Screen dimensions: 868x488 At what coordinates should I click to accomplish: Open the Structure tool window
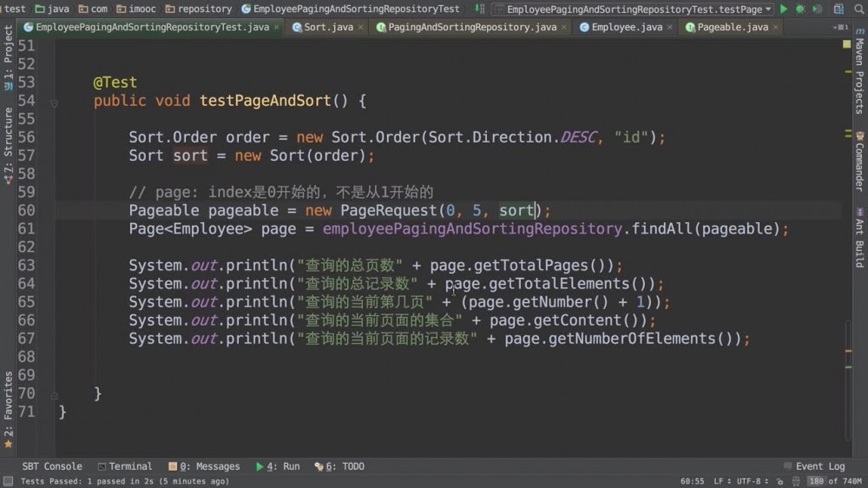point(8,145)
